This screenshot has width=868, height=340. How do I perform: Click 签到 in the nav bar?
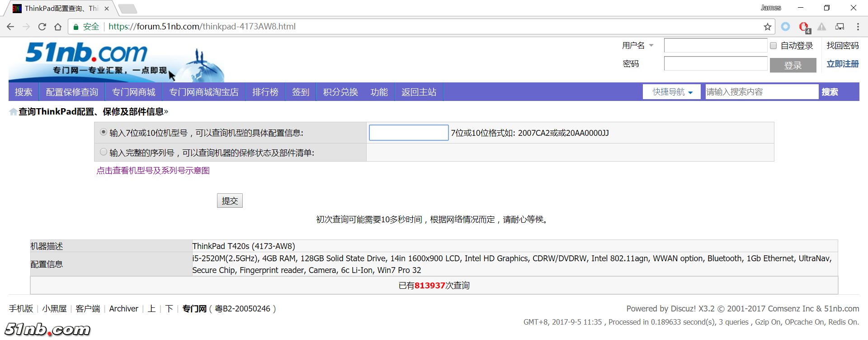tap(301, 92)
